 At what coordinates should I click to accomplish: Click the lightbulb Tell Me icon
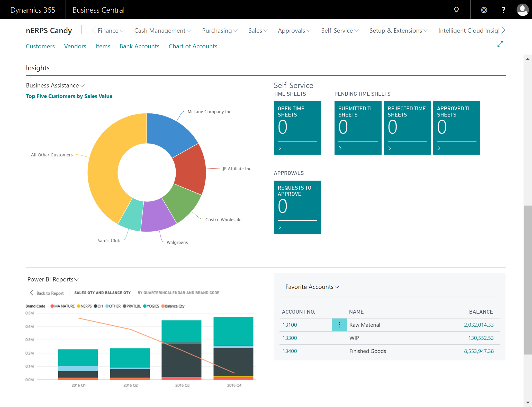[456, 10]
